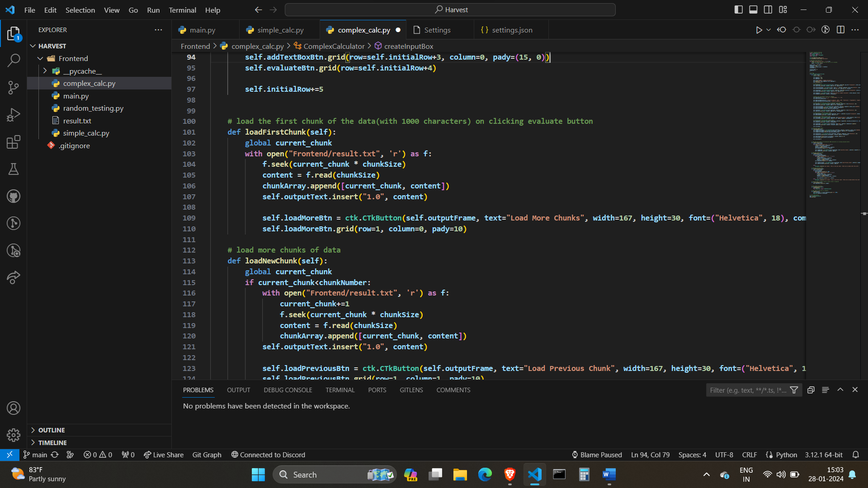Open the Testing flask view
868x488 pixels.
[x=14, y=169]
